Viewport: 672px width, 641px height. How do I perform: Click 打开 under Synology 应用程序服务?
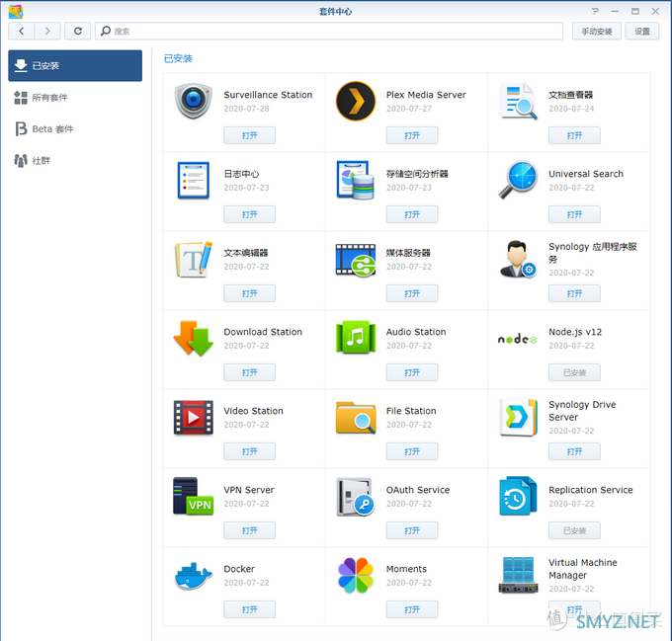pyautogui.click(x=574, y=293)
